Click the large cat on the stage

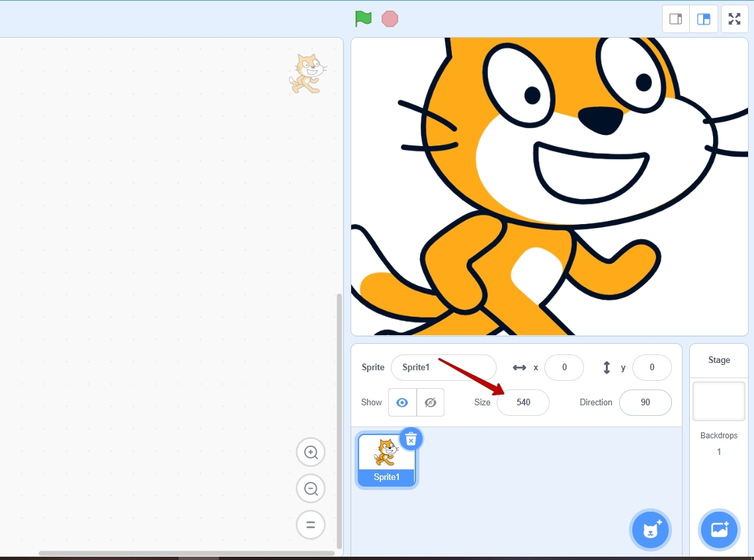click(x=549, y=186)
